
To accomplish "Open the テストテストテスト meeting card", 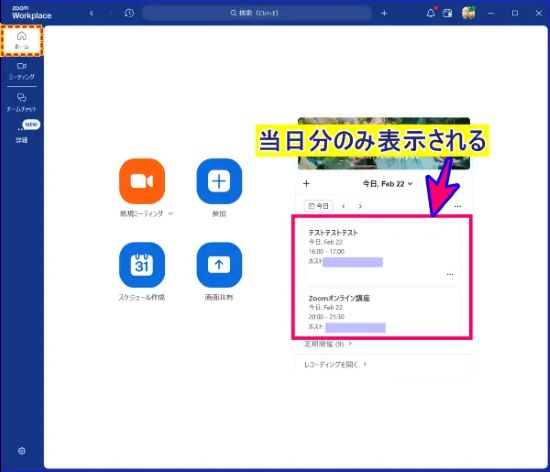I will click(382, 253).
